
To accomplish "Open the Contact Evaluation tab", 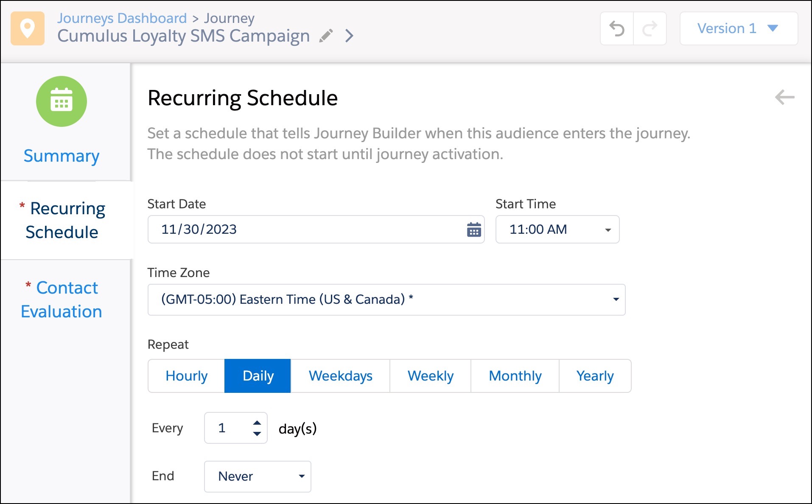I will [62, 300].
